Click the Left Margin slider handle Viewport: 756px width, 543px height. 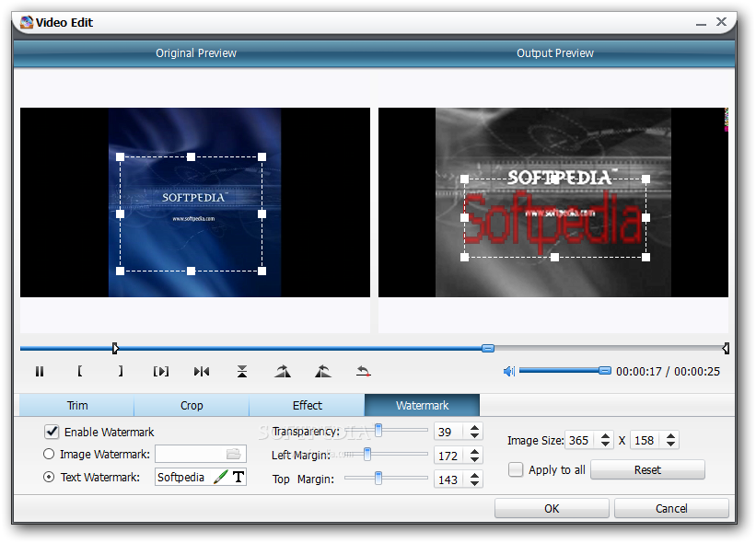pos(367,454)
